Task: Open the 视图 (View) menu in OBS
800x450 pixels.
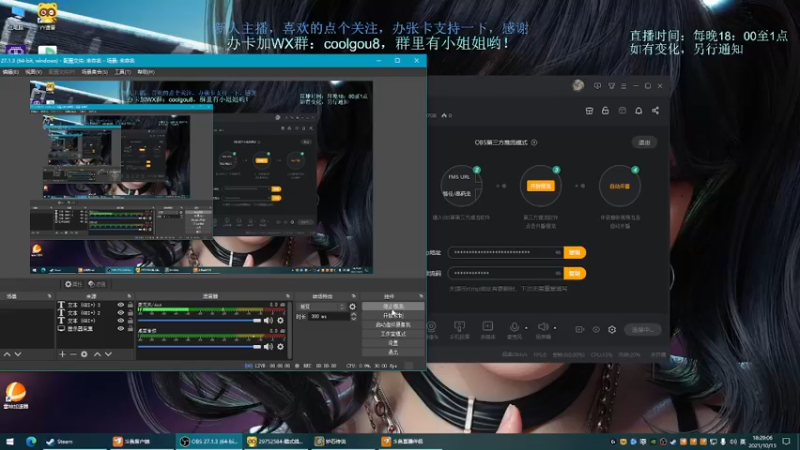Action: (34, 72)
